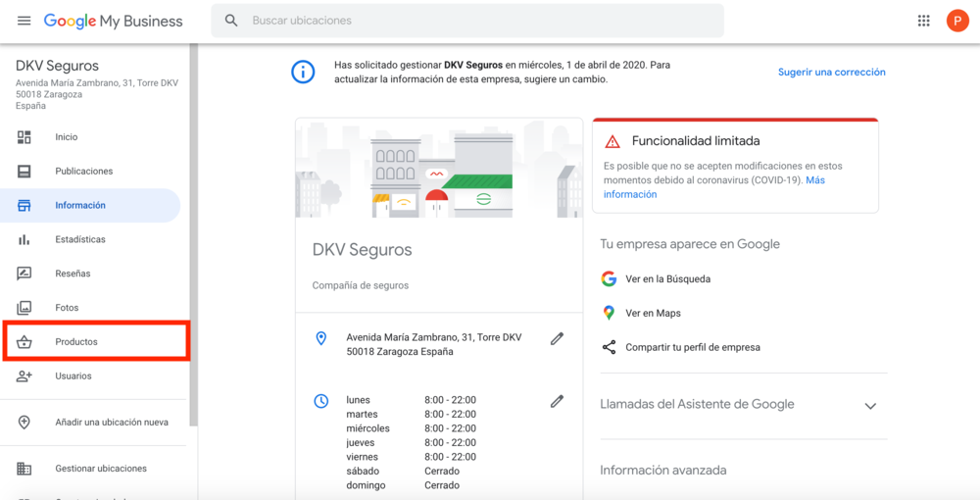Image resolution: width=980 pixels, height=500 pixels.
Task: Click the Inicio dashboard icon
Action: 24,137
